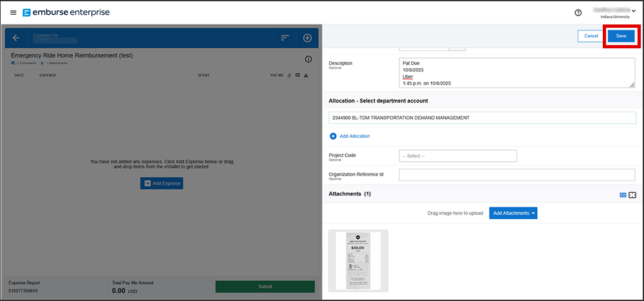Expand the Add Attachments dropdown button
The image size is (644, 301).
513,213
